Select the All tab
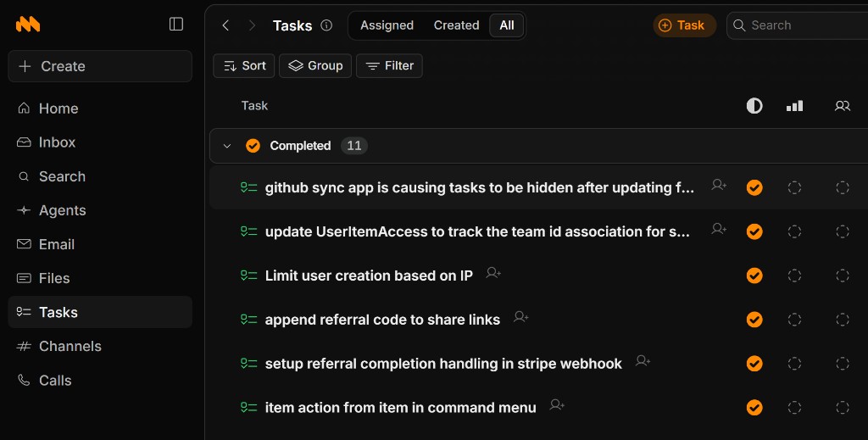 pyautogui.click(x=507, y=25)
